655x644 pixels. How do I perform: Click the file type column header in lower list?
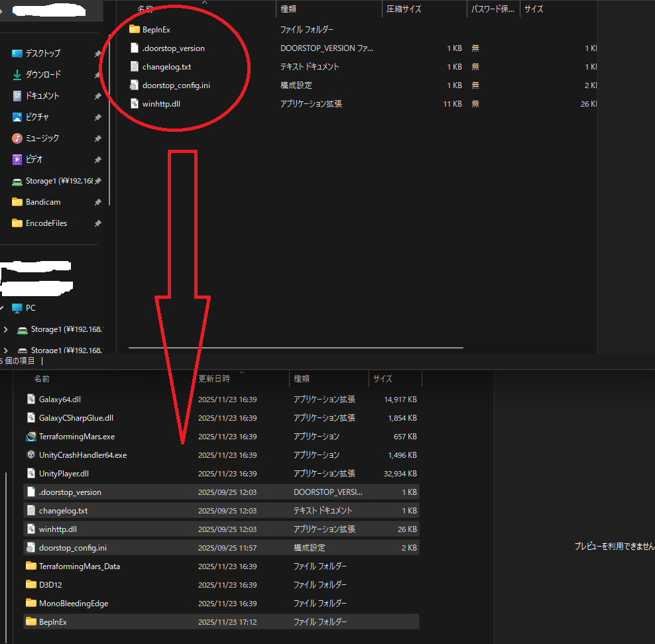[301, 379]
